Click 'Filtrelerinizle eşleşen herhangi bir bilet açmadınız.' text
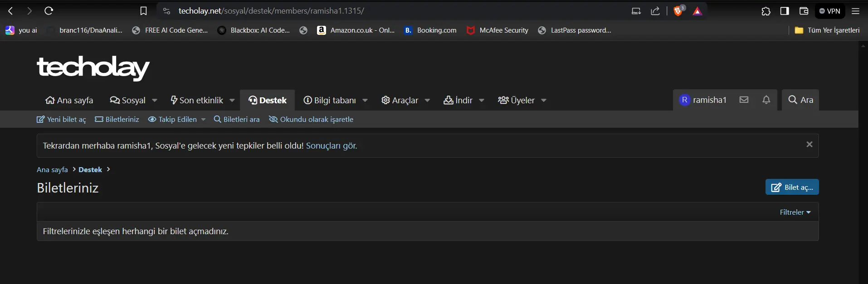868x284 pixels. [x=136, y=231]
